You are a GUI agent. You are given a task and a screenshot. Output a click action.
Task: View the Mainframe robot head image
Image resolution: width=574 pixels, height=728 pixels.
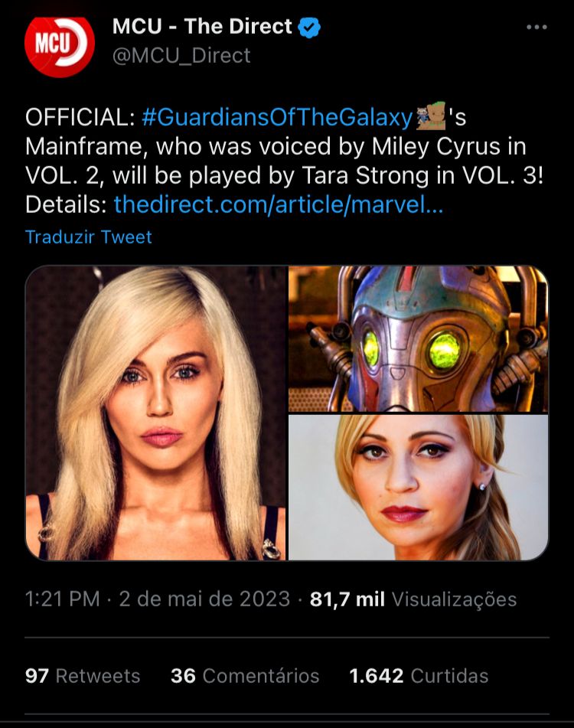click(418, 339)
